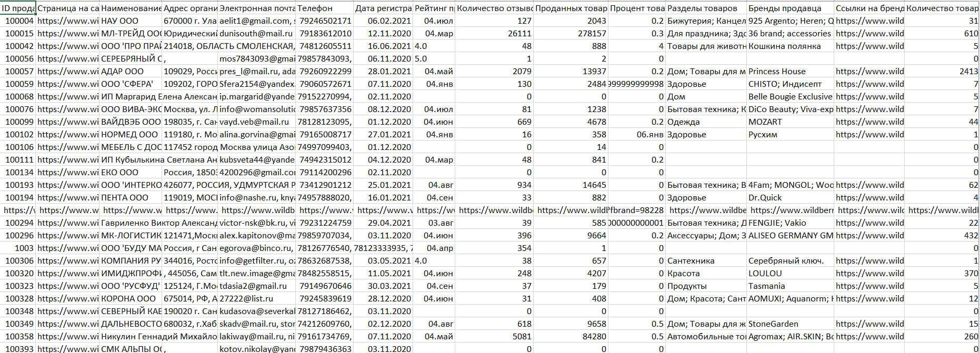Click category cell 'Красота'

[706, 273]
